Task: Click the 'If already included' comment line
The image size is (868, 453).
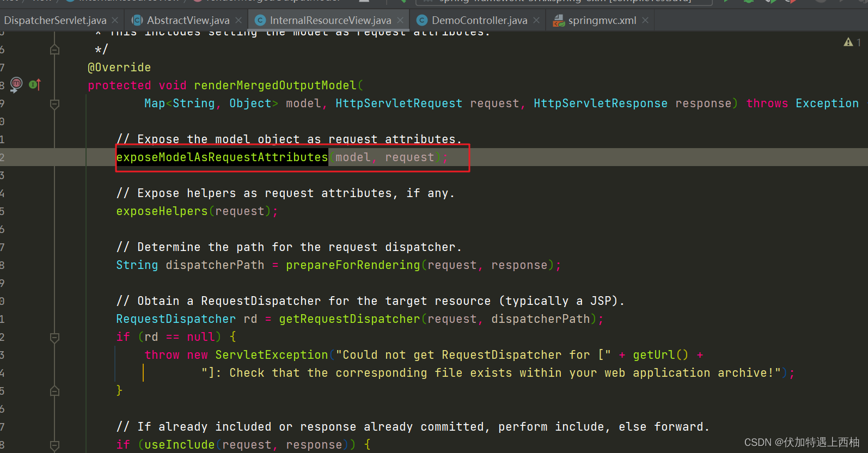Action: (x=413, y=427)
